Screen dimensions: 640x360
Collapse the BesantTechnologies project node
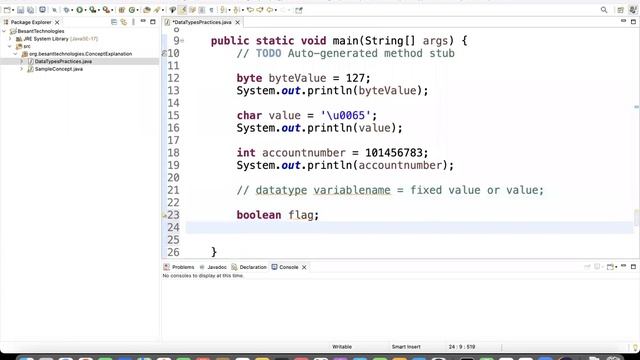tap(4, 31)
